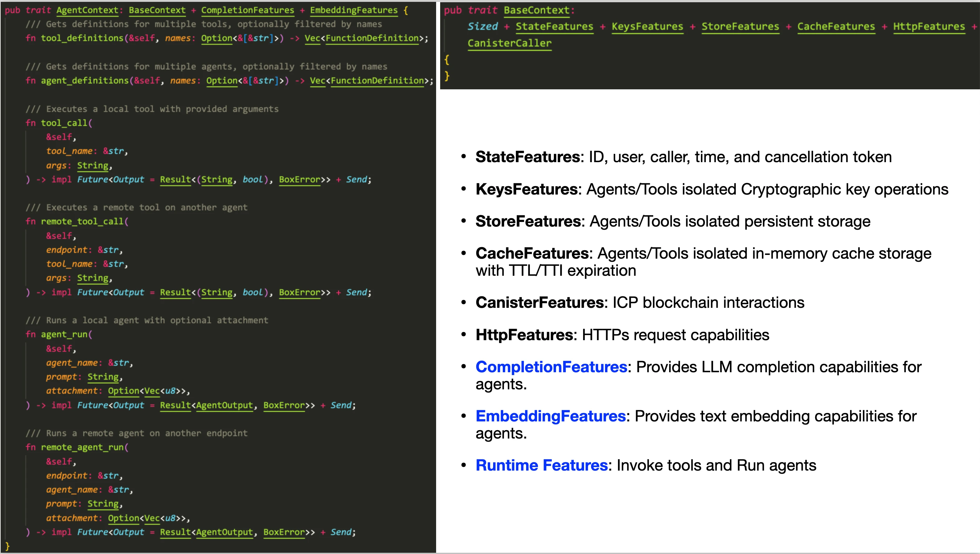Image resolution: width=980 pixels, height=554 pixels.
Task: Click text 'HTTPs request capabilities'
Action: tap(675, 335)
